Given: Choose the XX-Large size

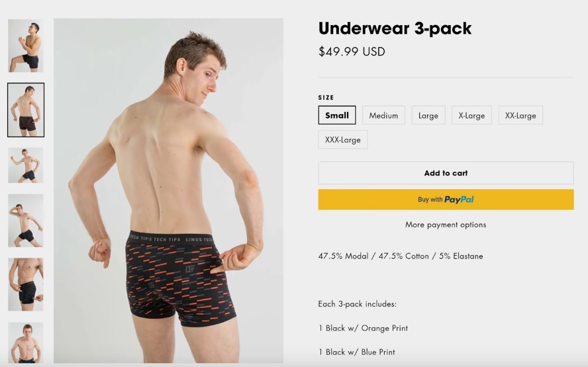Looking at the screenshot, I should pos(520,115).
